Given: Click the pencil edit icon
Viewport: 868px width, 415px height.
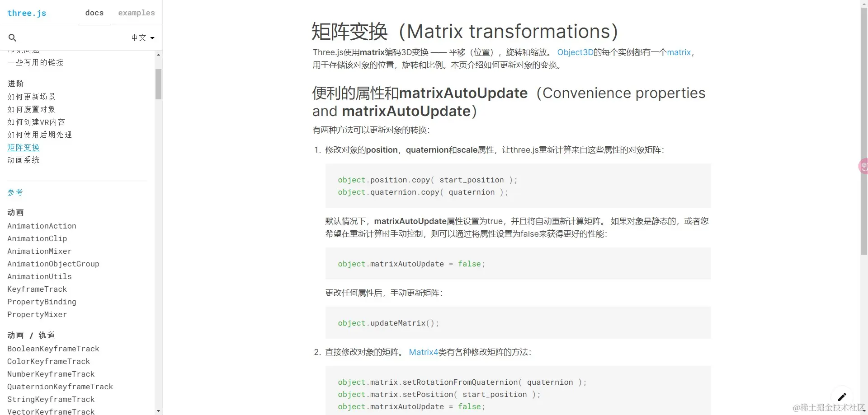Looking at the screenshot, I should [x=842, y=397].
